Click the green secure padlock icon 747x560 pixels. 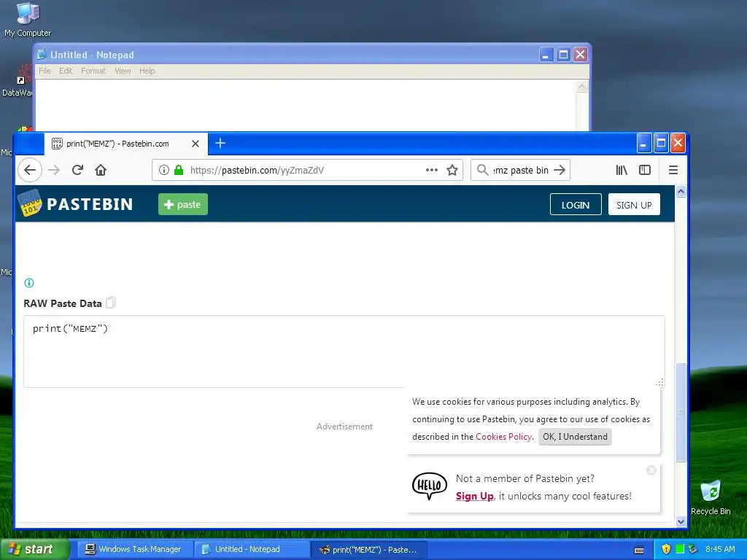click(x=179, y=170)
